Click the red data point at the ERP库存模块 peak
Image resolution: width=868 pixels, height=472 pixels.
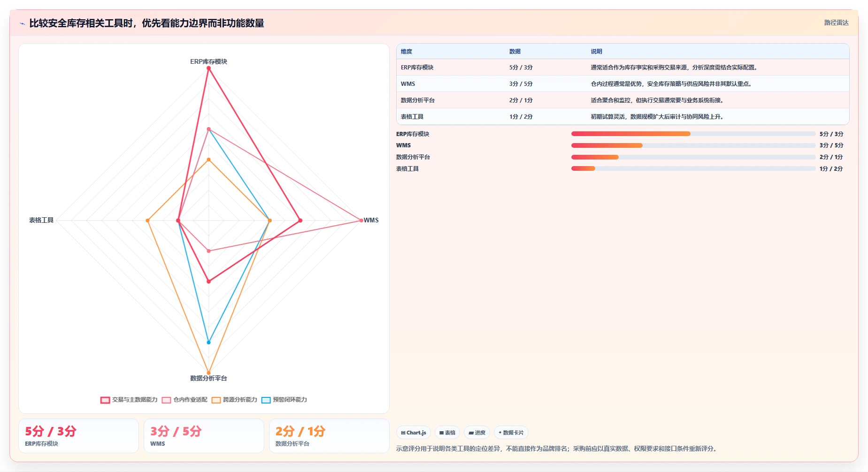coord(209,68)
